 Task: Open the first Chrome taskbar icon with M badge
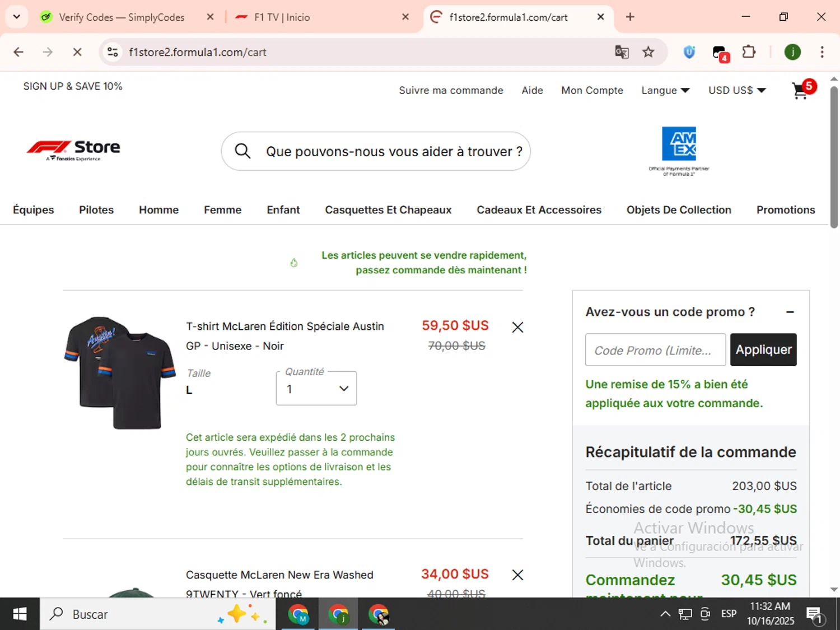point(298,614)
